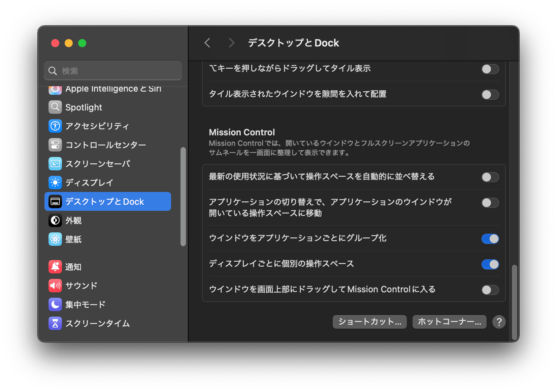Open 集中モード settings icon

(55, 304)
